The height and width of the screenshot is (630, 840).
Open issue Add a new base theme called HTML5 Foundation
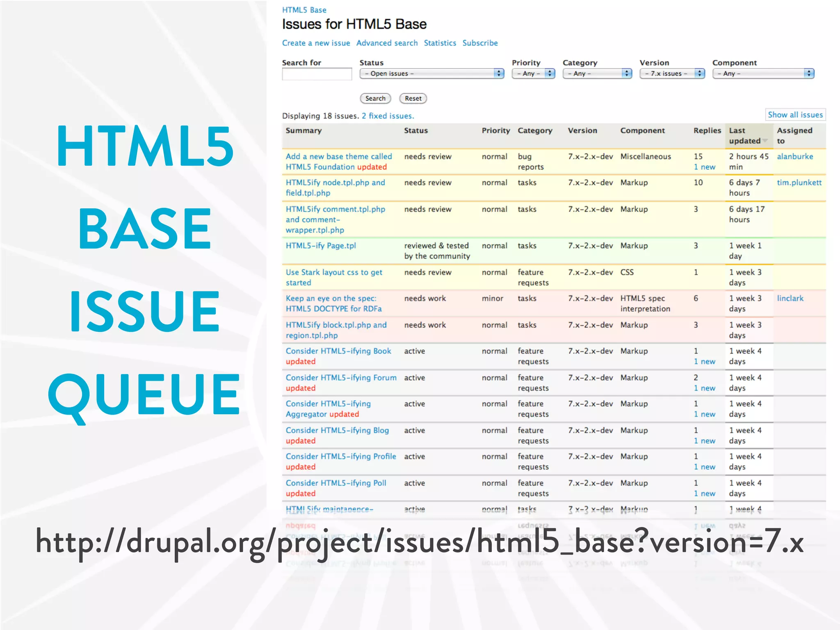pyautogui.click(x=339, y=162)
